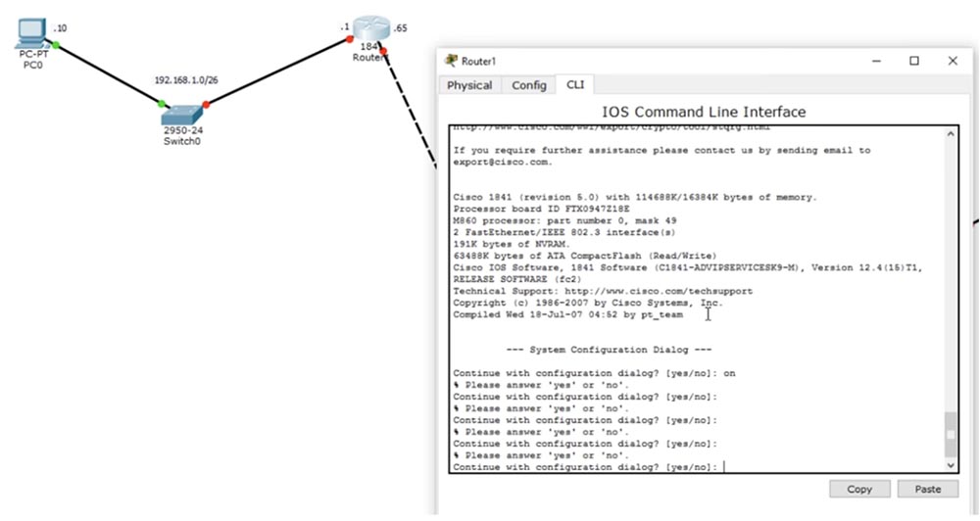This screenshot has height=521, width=980.
Task: Click the '2950-24 Switch0' device label
Action: pyautogui.click(x=182, y=136)
